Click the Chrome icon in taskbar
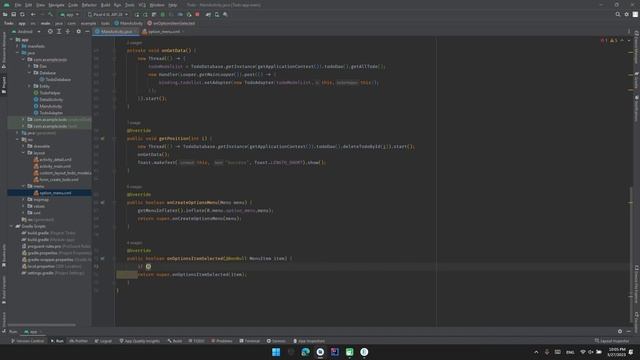This screenshot has height=360, width=640. coord(320,352)
